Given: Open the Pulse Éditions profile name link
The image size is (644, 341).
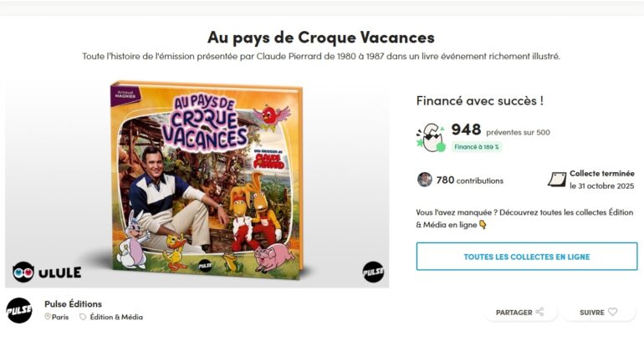Looking at the screenshot, I should (x=73, y=304).
